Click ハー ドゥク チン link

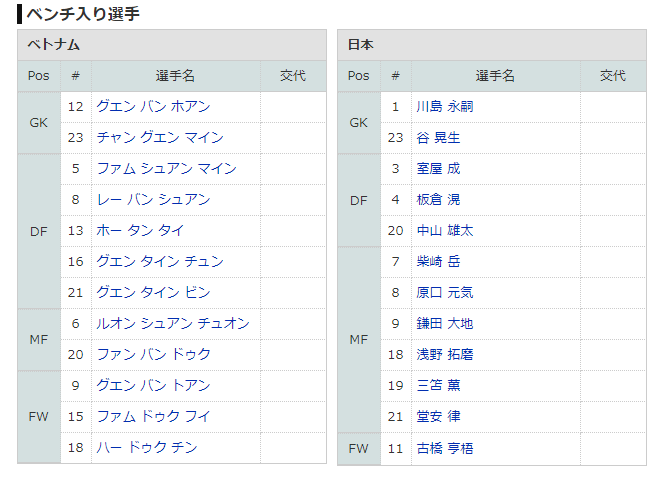coord(147,447)
